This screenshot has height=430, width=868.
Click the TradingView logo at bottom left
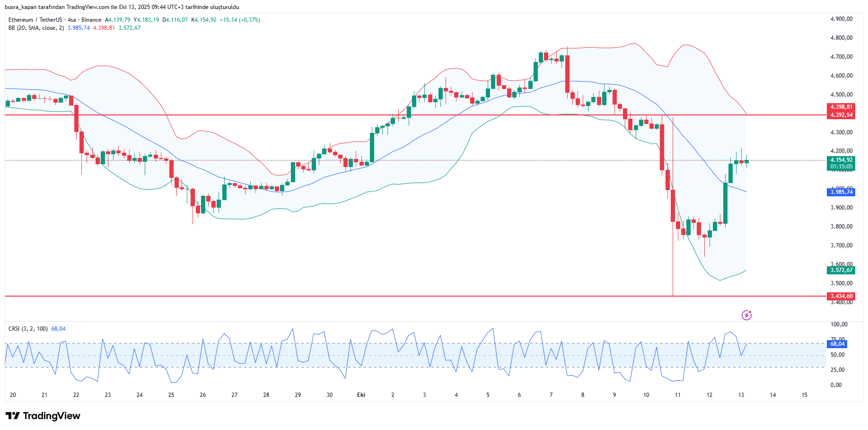point(43,416)
